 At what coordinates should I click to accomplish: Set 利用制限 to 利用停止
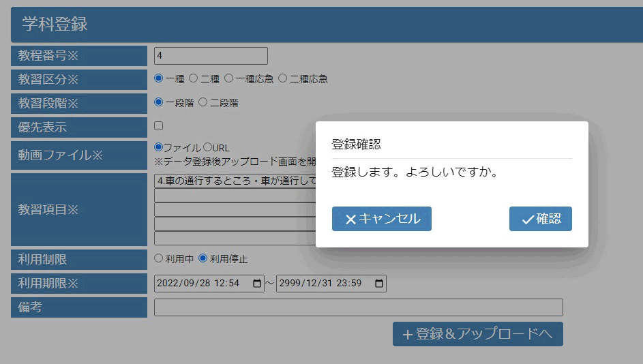click(x=203, y=259)
